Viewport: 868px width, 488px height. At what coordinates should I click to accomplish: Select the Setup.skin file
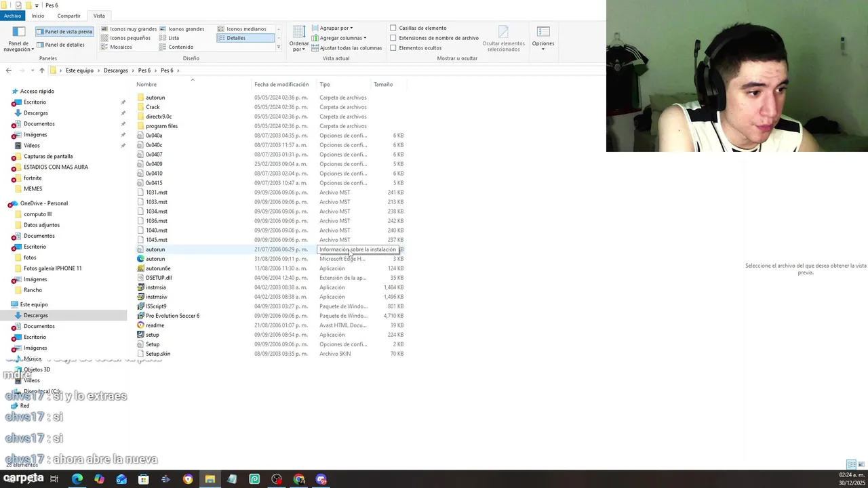click(x=158, y=354)
